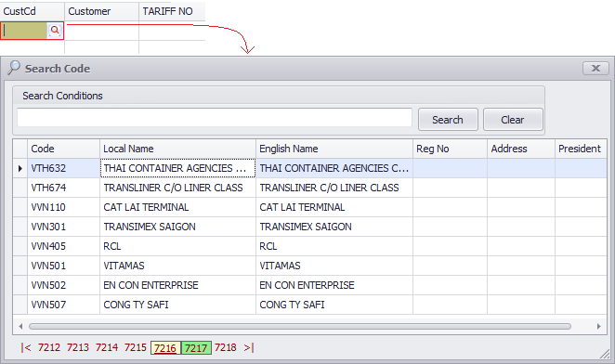
Task: Select code VVN301
Action: click(x=63, y=227)
